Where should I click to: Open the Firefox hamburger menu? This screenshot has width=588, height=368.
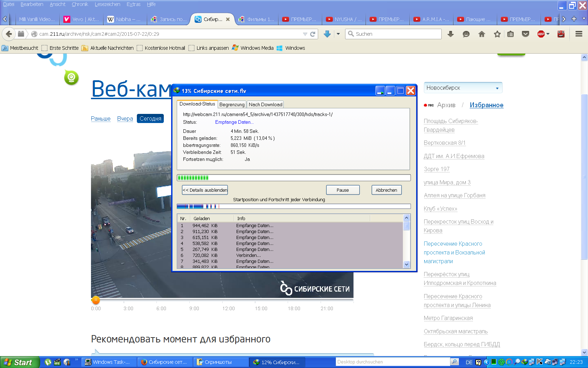[579, 34]
